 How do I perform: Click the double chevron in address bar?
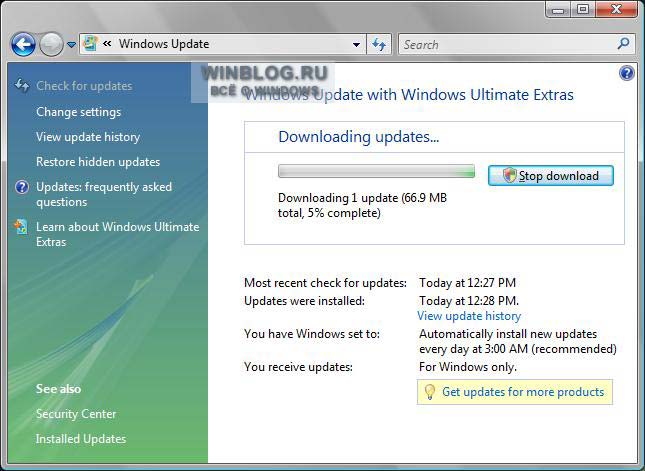107,43
